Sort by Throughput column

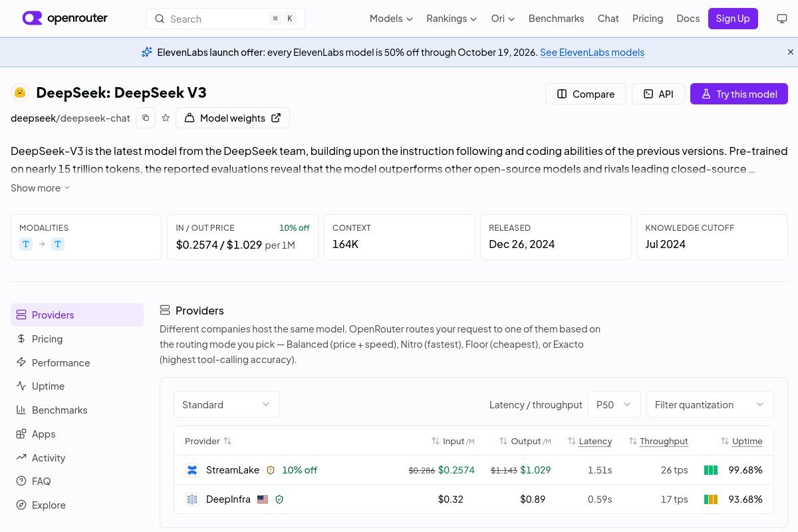[x=658, y=441]
